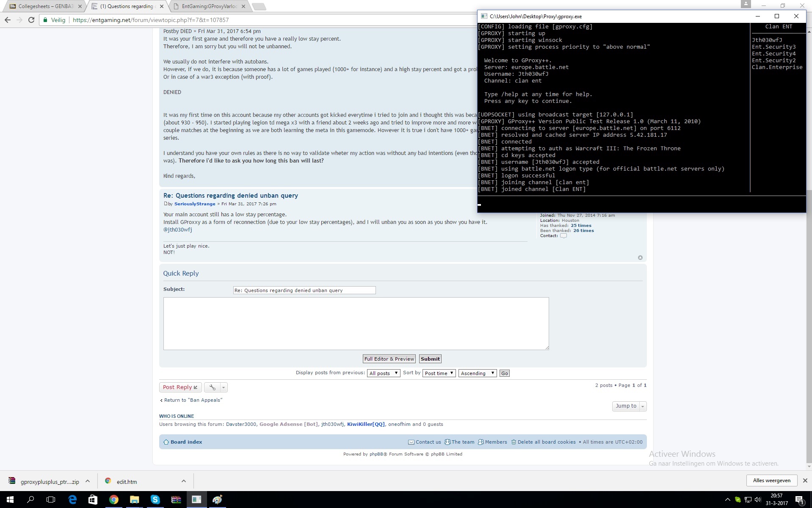Image resolution: width=812 pixels, height=508 pixels.
Task: Open the All posts dropdown
Action: tap(384, 373)
